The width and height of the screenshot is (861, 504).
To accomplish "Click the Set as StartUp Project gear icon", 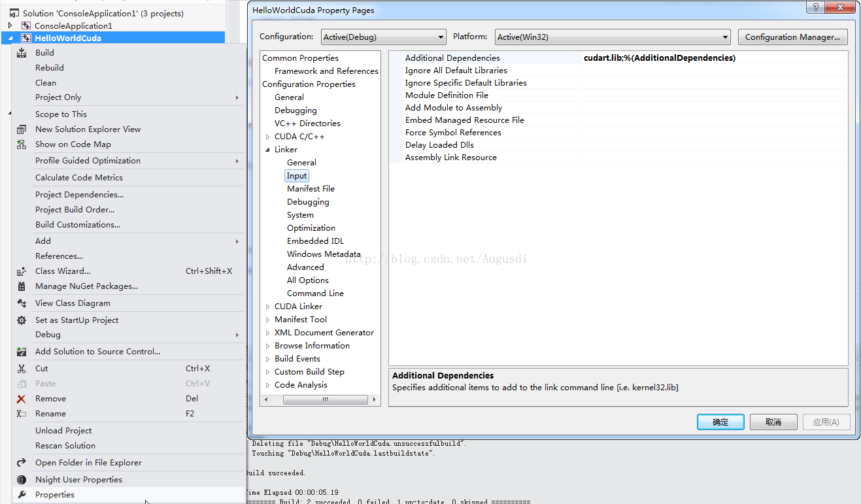I will point(22,320).
